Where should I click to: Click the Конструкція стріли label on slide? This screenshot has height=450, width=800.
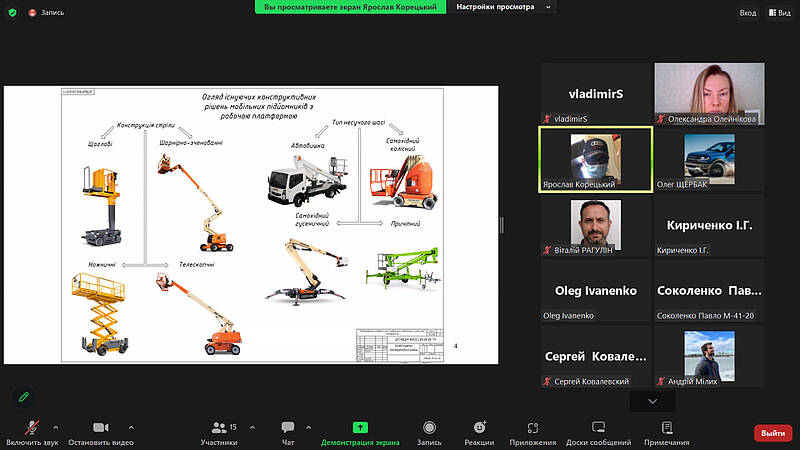pyautogui.click(x=146, y=125)
